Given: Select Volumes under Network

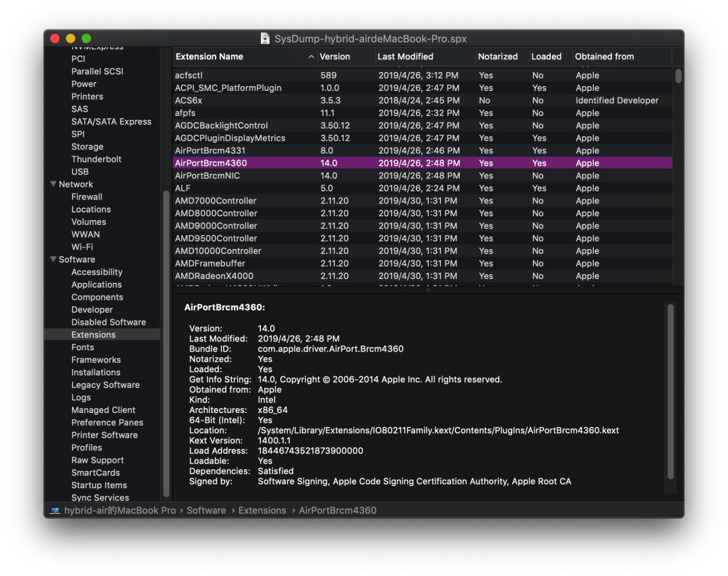Looking at the screenshot, I should pos(89,222).
